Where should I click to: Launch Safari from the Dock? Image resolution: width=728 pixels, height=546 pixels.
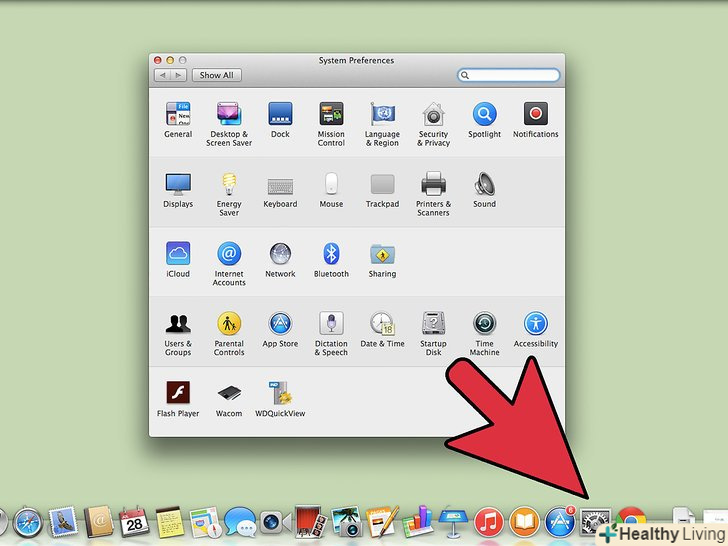tap(29, 523)
